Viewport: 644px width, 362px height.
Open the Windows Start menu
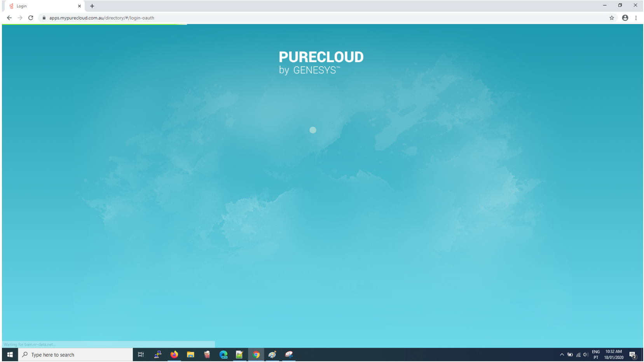click(x=10, y=355)
